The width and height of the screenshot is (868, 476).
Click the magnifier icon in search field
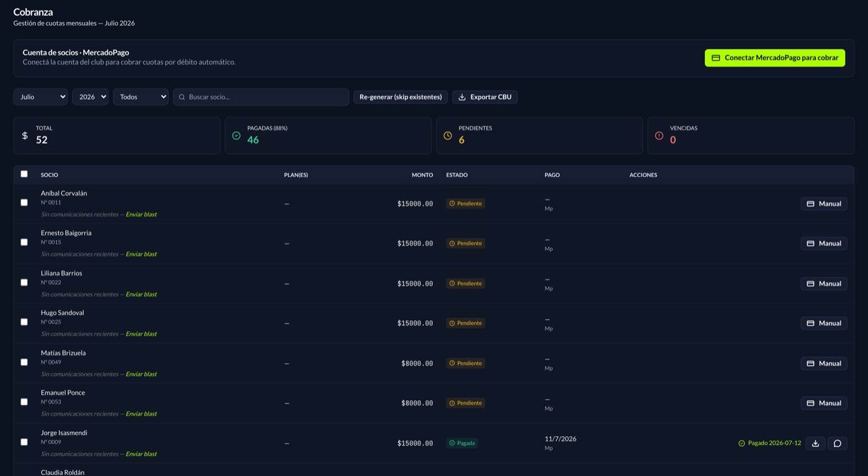click(182, 97)
